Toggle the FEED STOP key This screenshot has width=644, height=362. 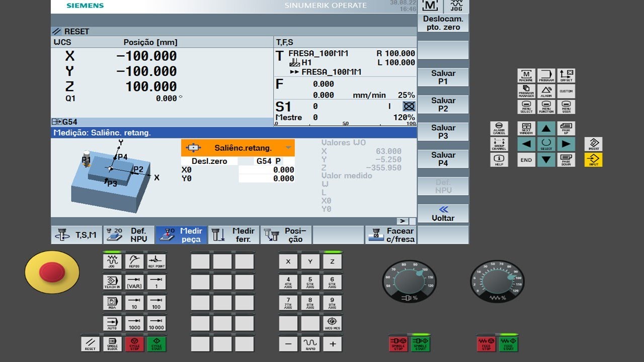pos(486,344)
